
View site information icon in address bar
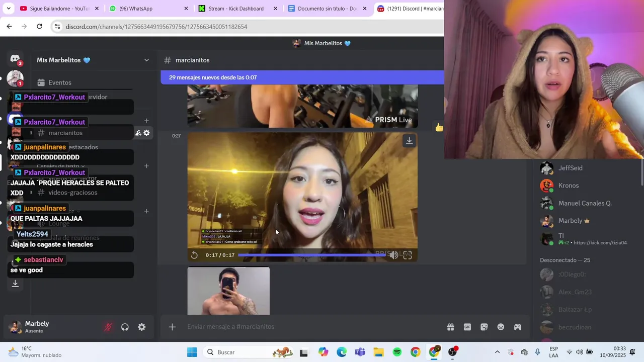pos(57,27)
